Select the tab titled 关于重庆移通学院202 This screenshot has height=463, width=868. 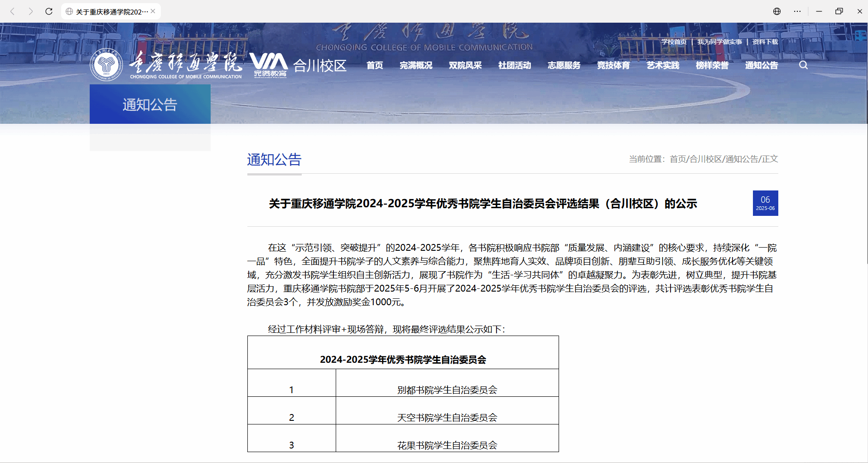[111, 11]
